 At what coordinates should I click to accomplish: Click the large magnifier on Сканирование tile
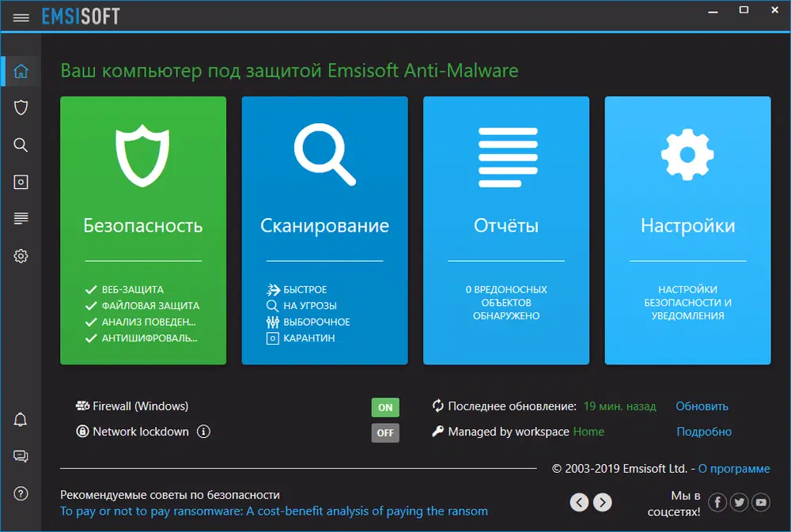pos(325,154)
